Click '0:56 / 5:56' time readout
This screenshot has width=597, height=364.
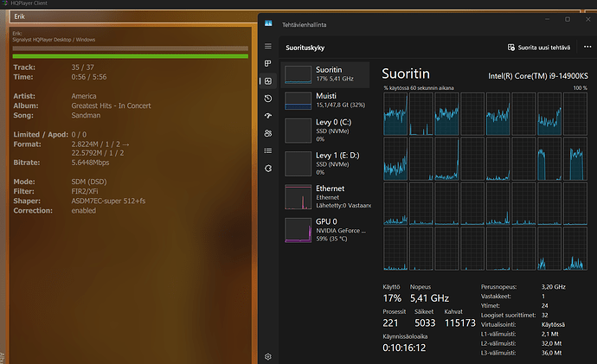[x=89, y=77]
